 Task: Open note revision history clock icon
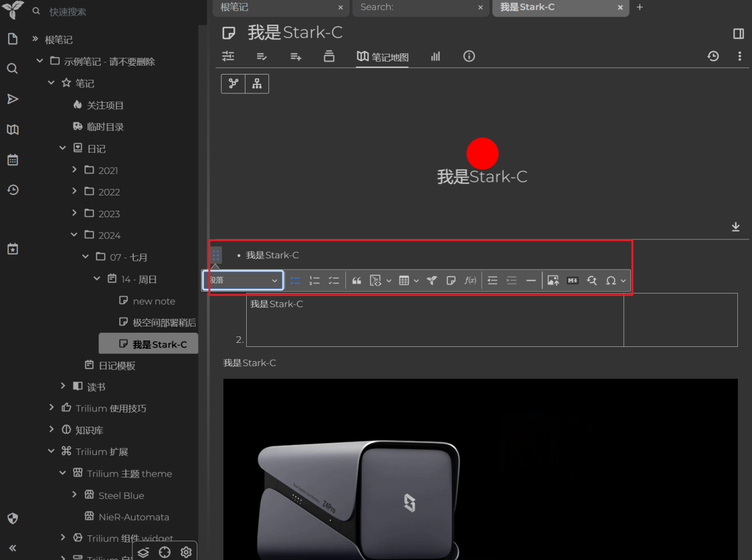pos(713,56)
